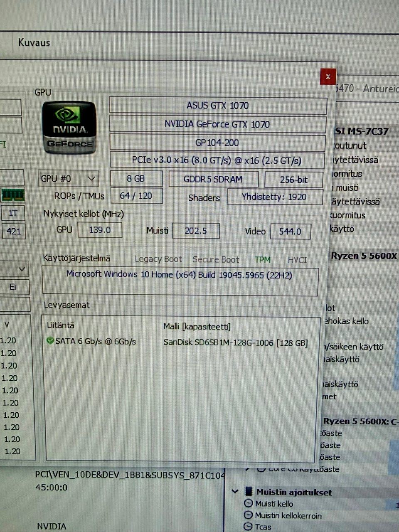Click the NVIDIA vendor text at bottom
The height and width of the screenshot is (532, 399).
(x=52, y=526)
